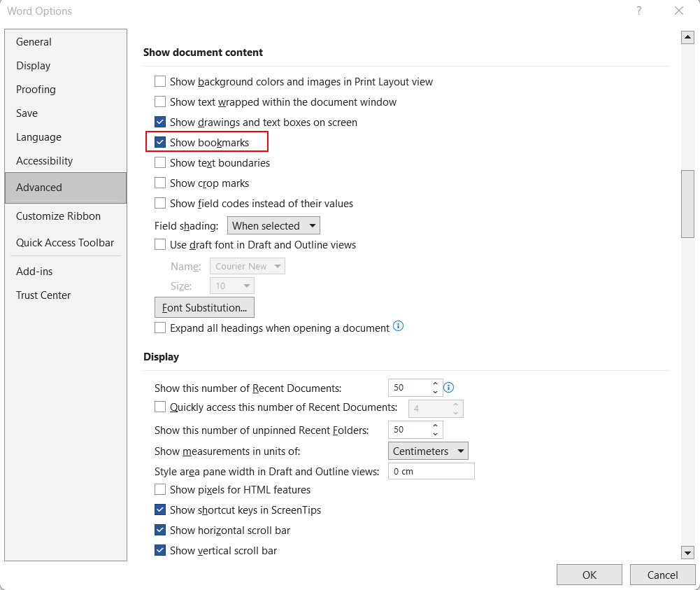700x590 pixels.
Task: Click the Recent Documents number field
Action: tap(409, 387)
